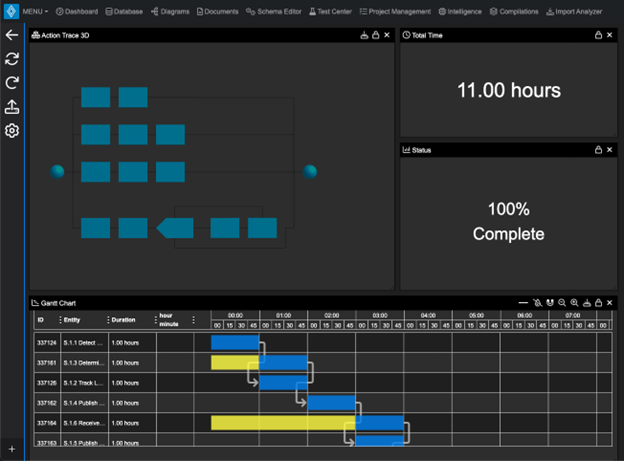The height and width of the screenshot is (461, 624).
Task: Select row ID 337124
Action: [47, 343]
